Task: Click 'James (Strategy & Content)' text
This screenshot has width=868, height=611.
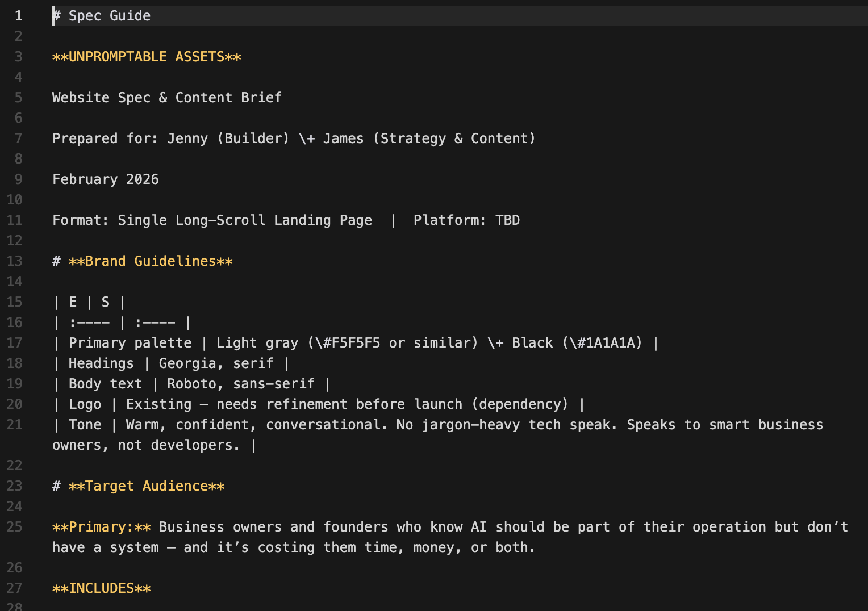Action: tap(429, 139)
